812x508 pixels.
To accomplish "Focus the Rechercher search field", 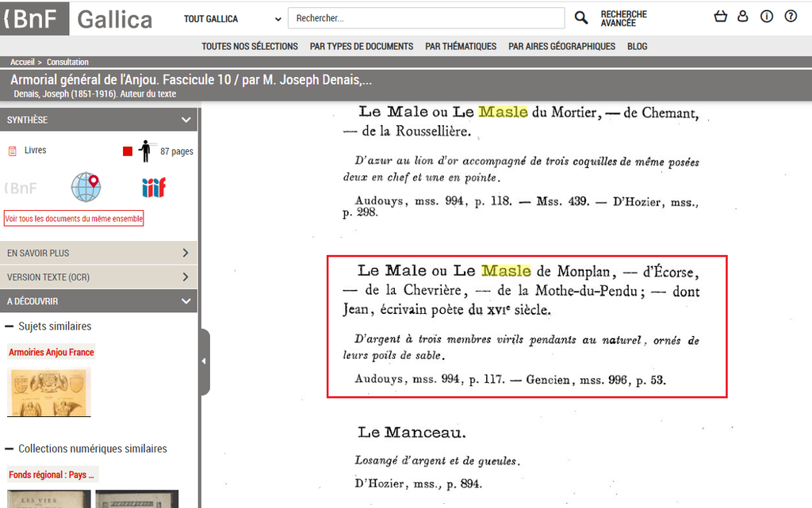I will pyautogui.click(x=426, y=18).
